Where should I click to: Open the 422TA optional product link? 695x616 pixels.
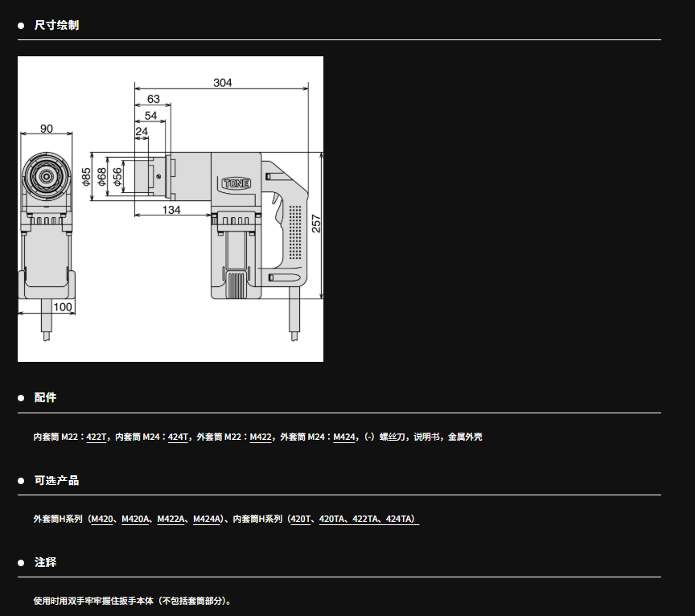tap(366, 519)
